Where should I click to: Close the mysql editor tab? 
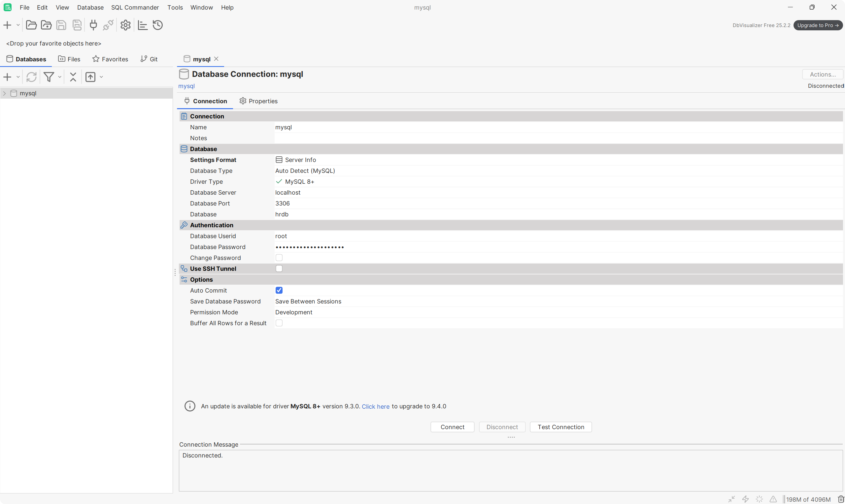pos(216,59)
